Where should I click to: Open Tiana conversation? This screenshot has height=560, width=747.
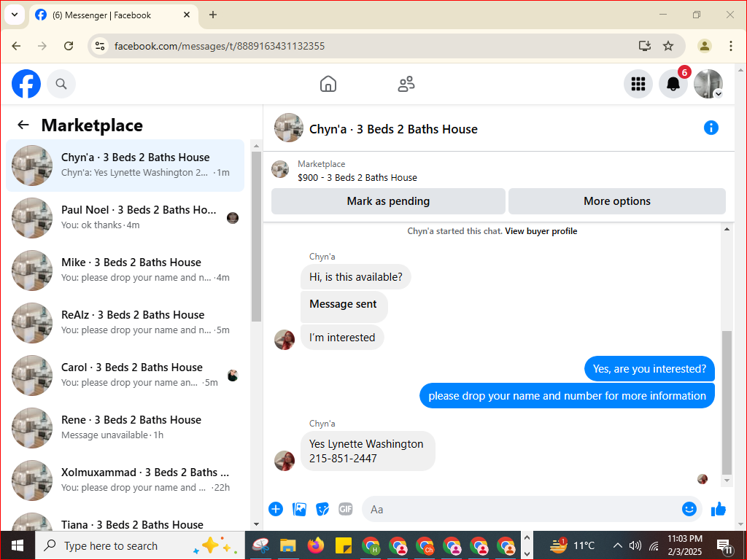point(125,521)
